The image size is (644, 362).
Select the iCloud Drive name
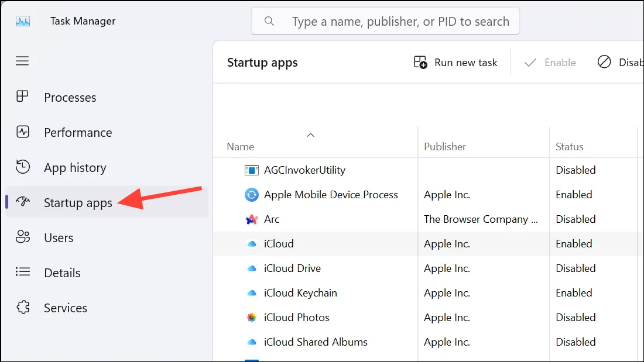(x=292, y=268)
